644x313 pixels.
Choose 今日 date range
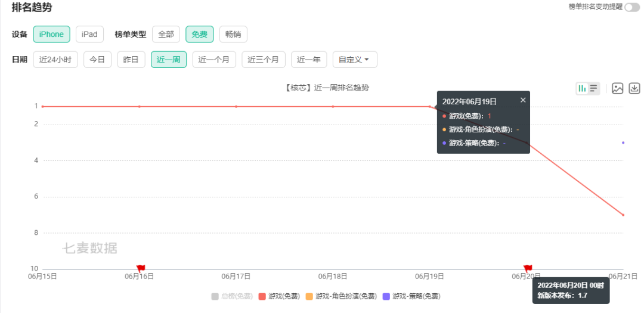[x=97, y=60]
